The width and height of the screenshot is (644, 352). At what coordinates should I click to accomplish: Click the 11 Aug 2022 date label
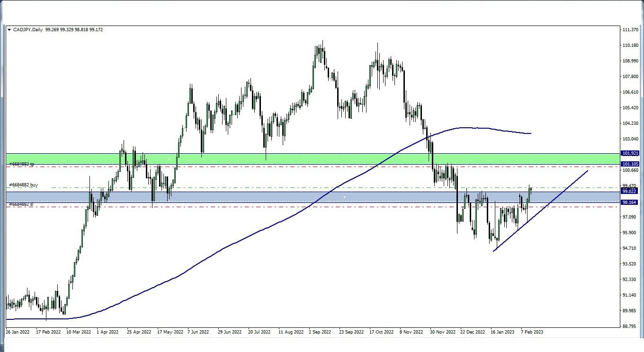click(291, 332)
